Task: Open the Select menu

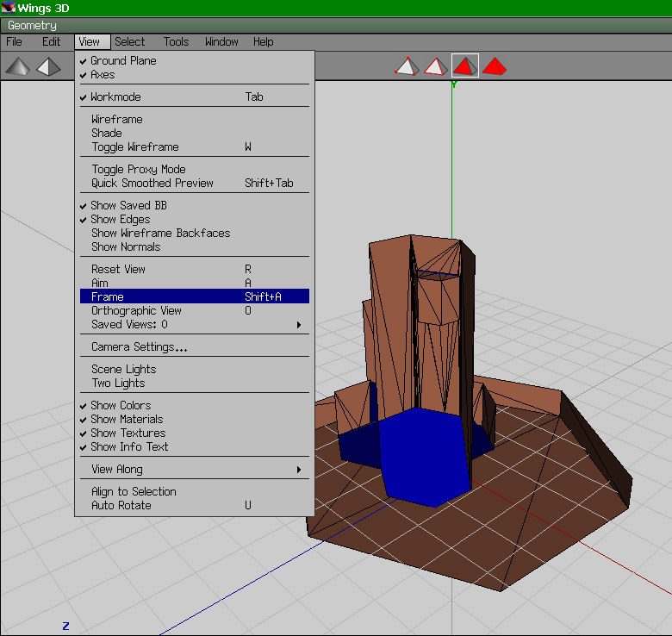Action: point(130,41)
